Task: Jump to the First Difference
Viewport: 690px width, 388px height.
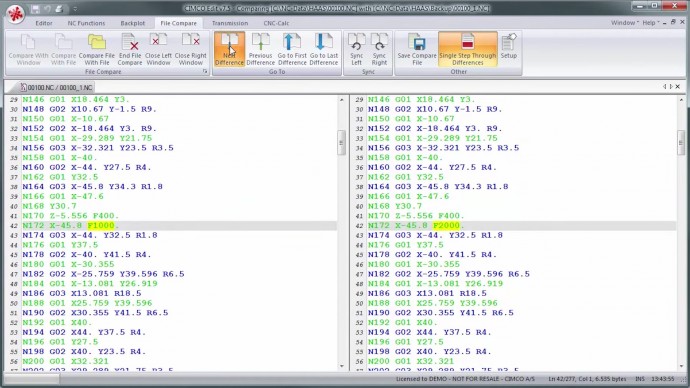Action: (292, 49)
